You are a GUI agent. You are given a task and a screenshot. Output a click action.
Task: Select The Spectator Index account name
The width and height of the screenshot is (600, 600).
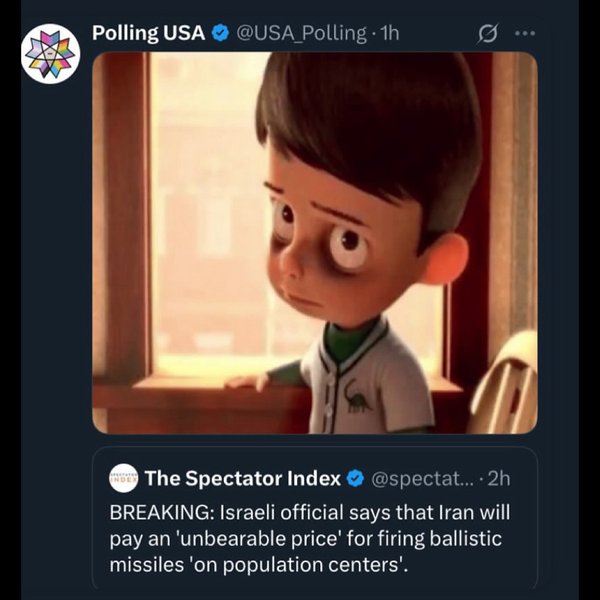pos(243,478)
